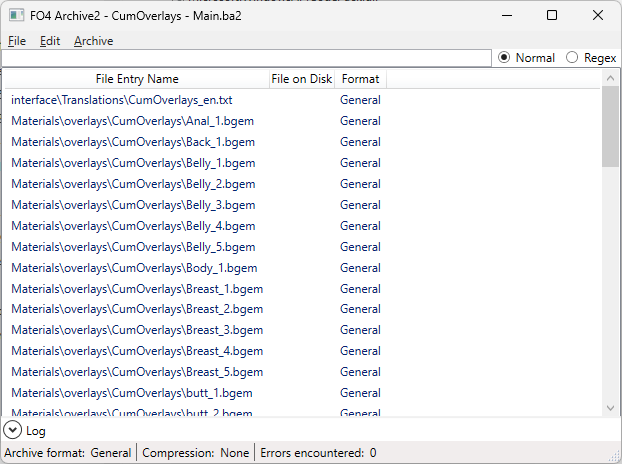Viewport: 622px width, 464px height.
Task: Click the vertical scrollbar thumb
Action: 610,125
